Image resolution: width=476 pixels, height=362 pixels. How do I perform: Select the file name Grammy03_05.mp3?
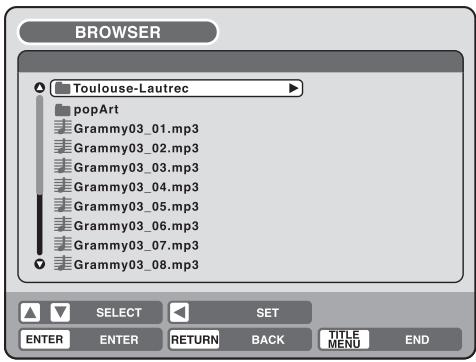point(136,207)
